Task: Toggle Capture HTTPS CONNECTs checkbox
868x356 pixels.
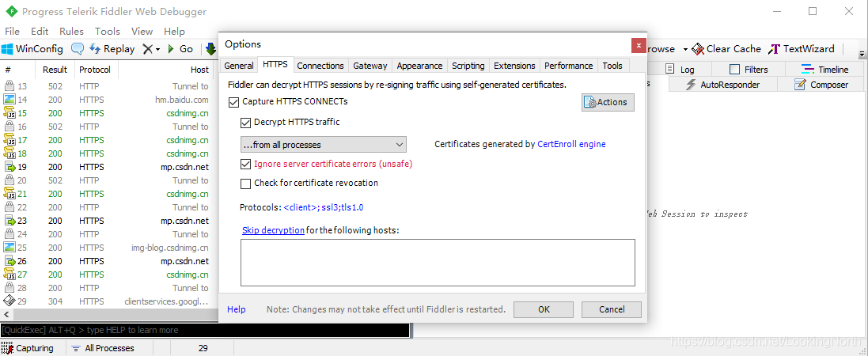Action: [233, 102]
